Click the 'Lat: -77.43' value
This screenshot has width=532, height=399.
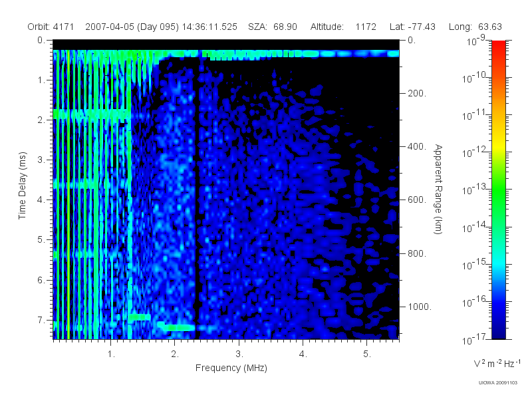(412, 27)
